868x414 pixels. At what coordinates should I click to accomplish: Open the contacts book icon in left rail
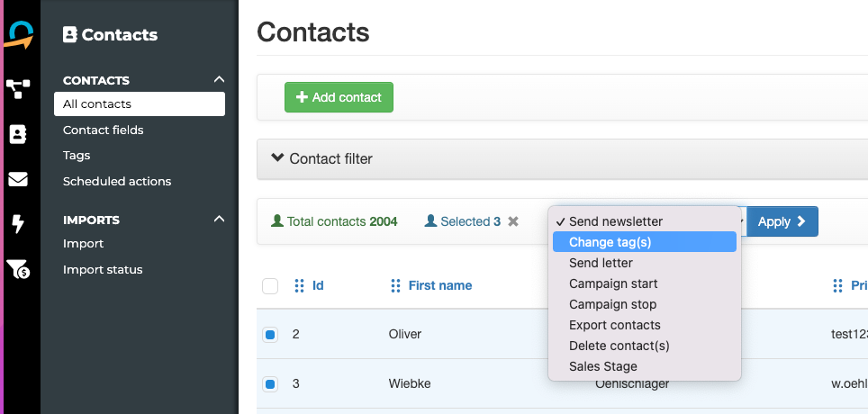pos(18,134)
